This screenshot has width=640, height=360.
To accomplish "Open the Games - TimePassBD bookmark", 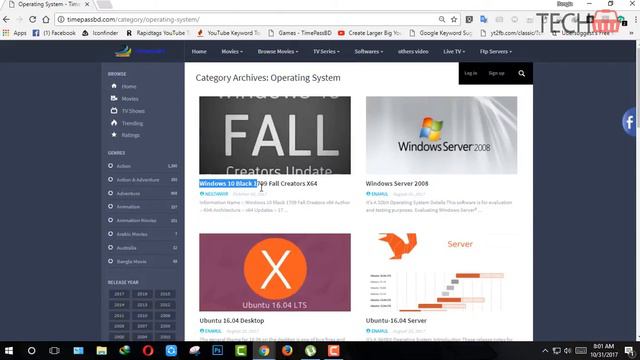I will (300, 33).
